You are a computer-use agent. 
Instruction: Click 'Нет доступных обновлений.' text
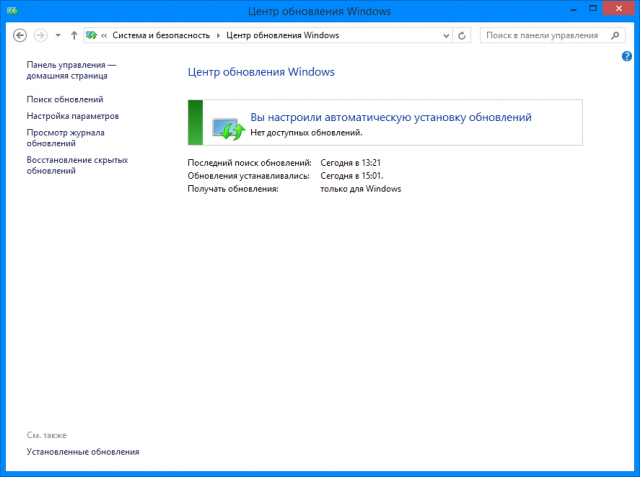click(306, 133)
